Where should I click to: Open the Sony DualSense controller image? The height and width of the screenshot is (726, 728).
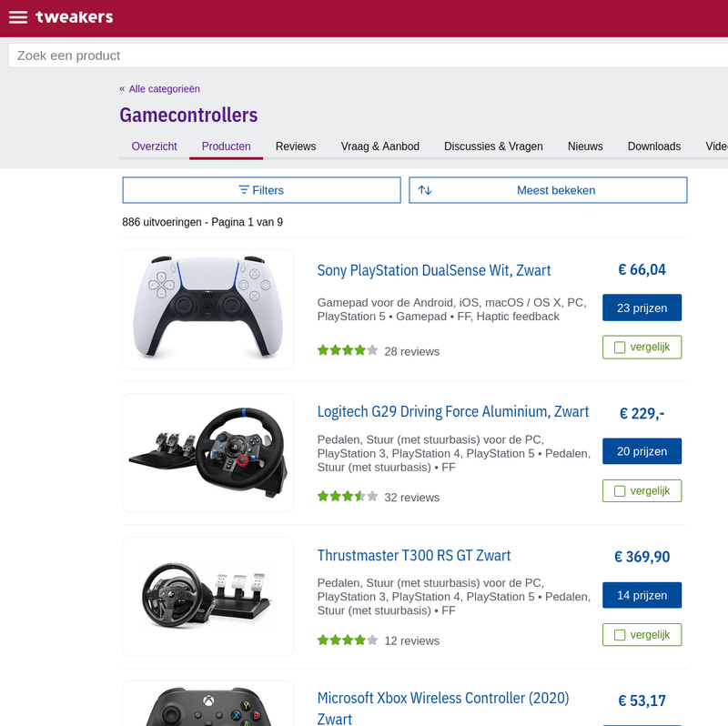[x=207, y=309]
